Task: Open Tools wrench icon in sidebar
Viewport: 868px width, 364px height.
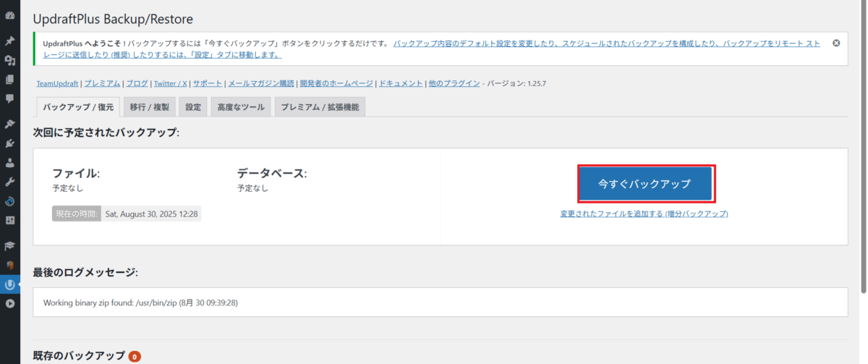Action: [x=9, y=182]
